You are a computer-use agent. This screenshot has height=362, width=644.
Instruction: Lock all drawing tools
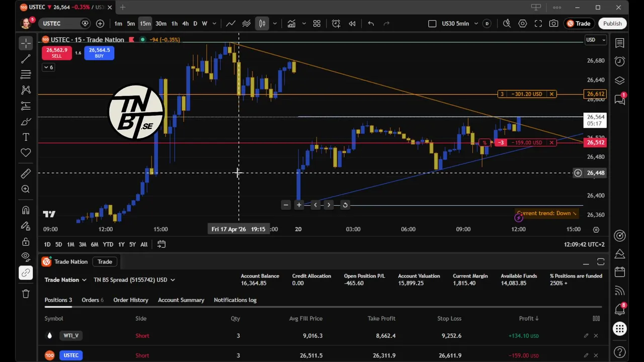[x=26, y=241]
